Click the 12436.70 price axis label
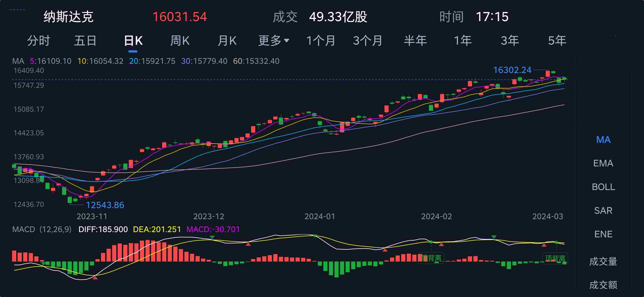Viewport: 644px width, 297px height. (x=29, y=205)
